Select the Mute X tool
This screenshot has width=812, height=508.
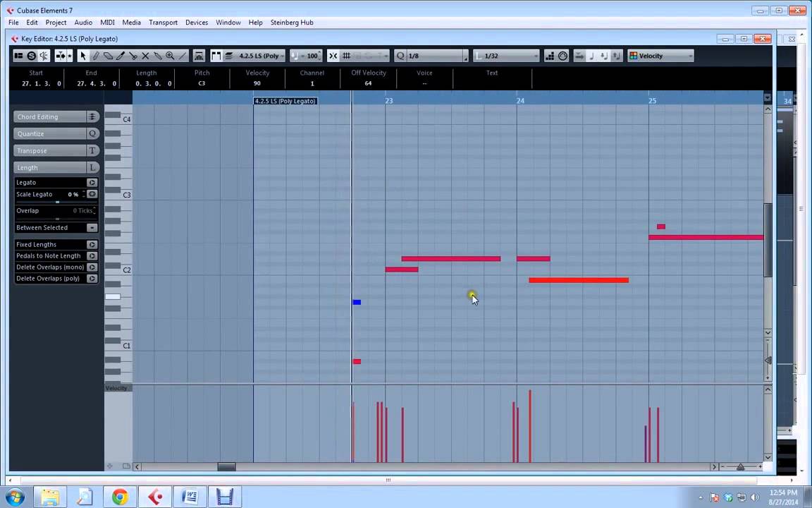145,56
